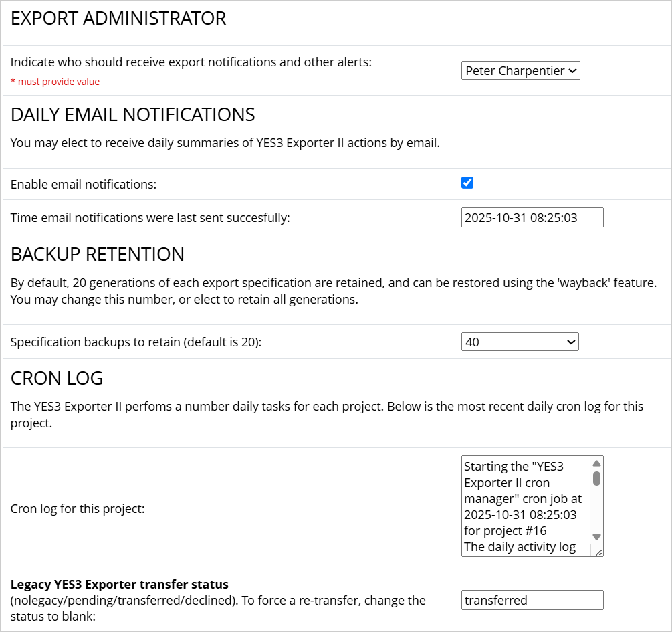Click the "Cron log for this project:" label
The image size is (672, 632).
pos(78,508)
